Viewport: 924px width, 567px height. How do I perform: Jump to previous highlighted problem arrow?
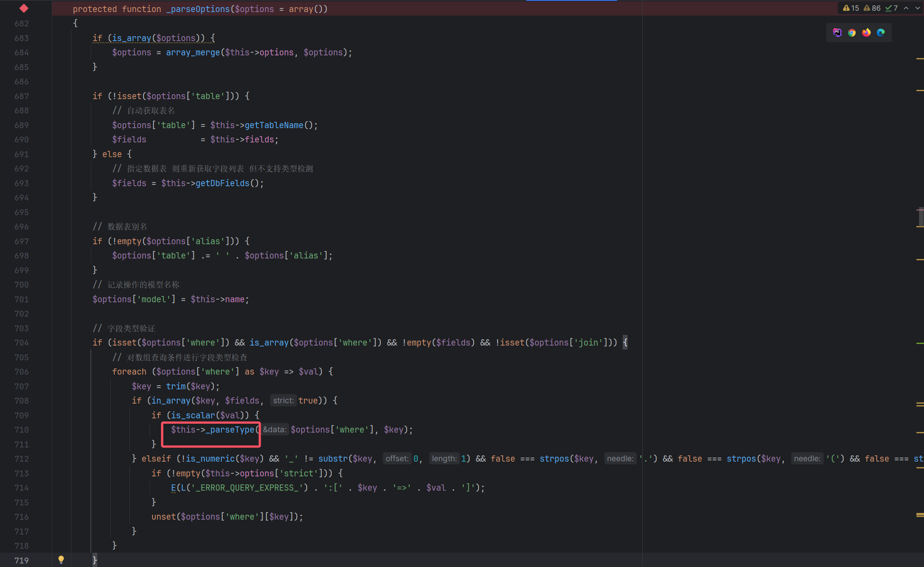coord(906,8)
